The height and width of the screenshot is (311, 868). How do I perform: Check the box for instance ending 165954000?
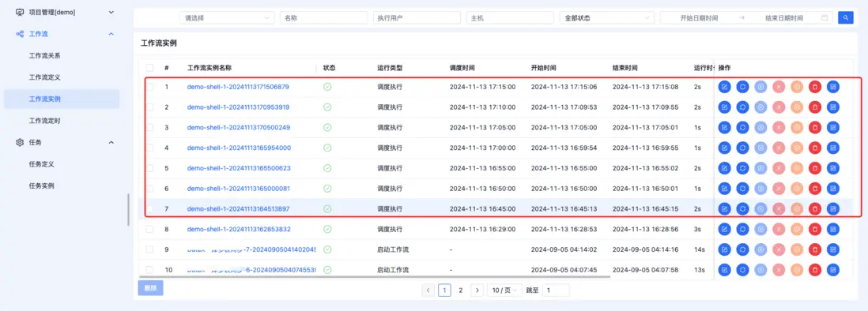tap(149, 148)
